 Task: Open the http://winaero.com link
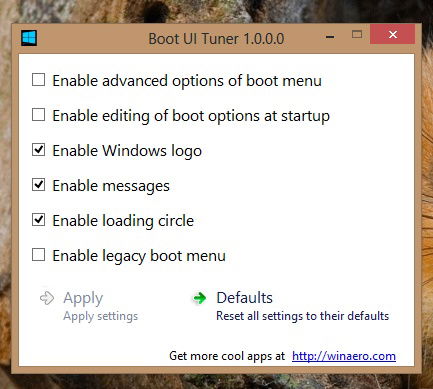[x=344, y=356]
